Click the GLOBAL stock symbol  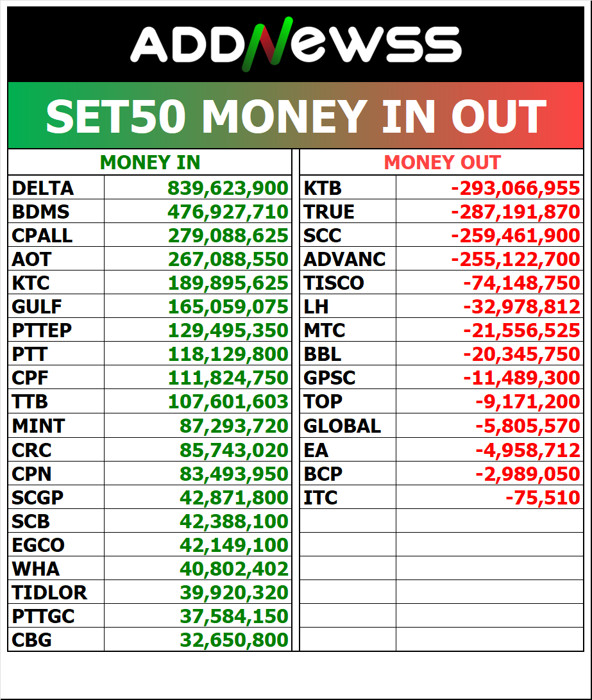pos(342,426)
